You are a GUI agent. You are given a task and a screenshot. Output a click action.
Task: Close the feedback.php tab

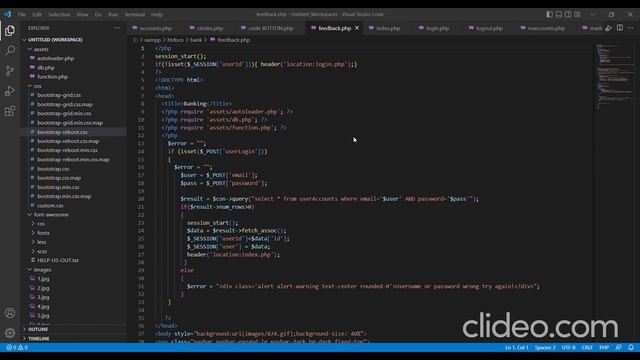click(357, 28)
